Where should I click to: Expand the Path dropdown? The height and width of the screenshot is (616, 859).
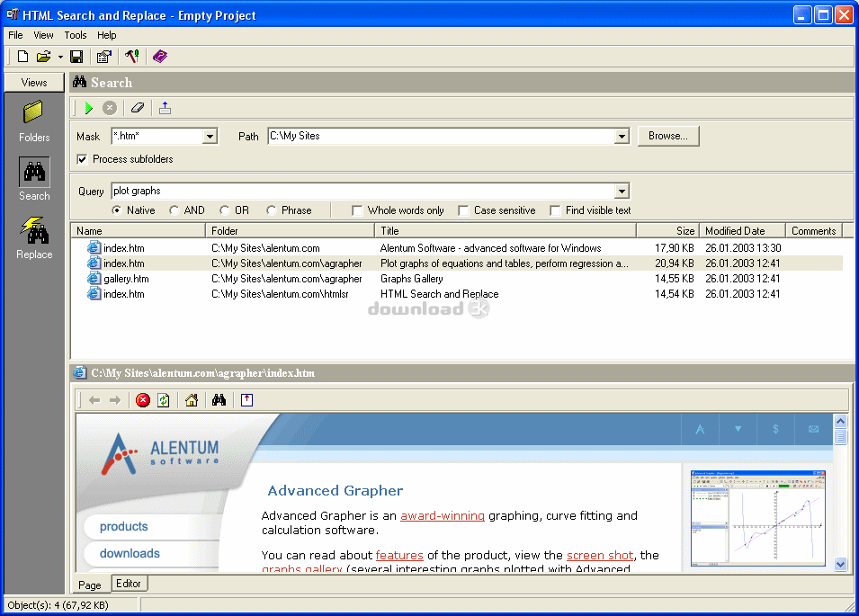(x=622, y=137)
